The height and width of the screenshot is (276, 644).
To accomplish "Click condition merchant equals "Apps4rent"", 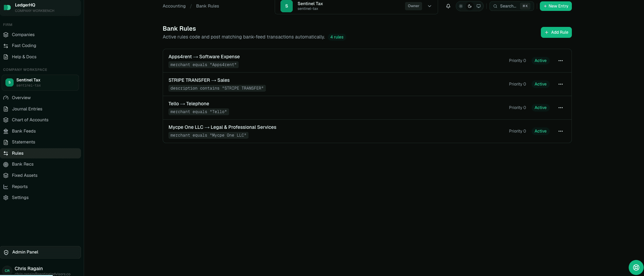I will point(204,65).
